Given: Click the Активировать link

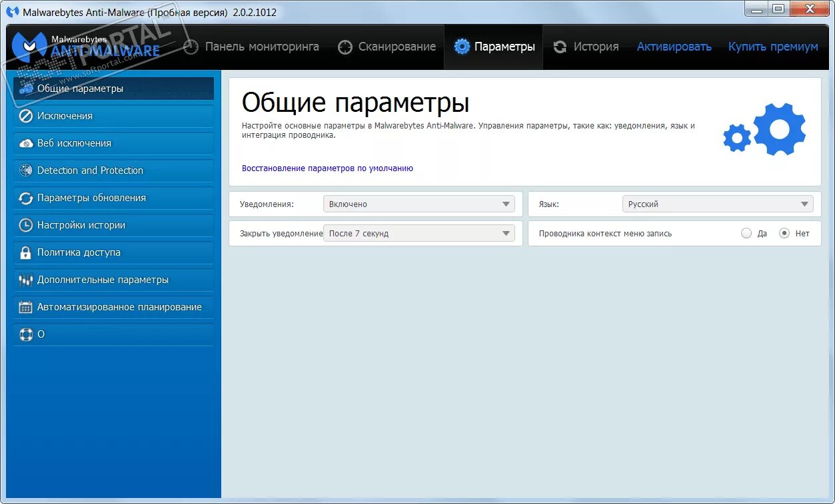Looking at the screenshot, I should click(x=674, y=47).
